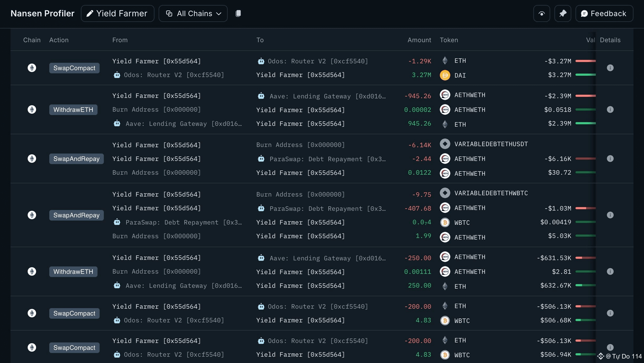The height and width of the screenshot is (363, 644).
Task: Open the Feedback button
Action: click(x=604, y=13)
